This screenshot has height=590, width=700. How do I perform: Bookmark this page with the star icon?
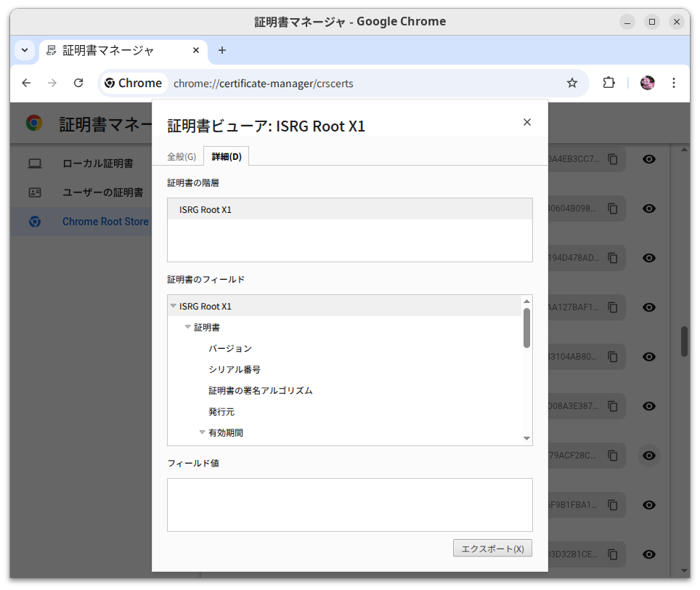572,83
